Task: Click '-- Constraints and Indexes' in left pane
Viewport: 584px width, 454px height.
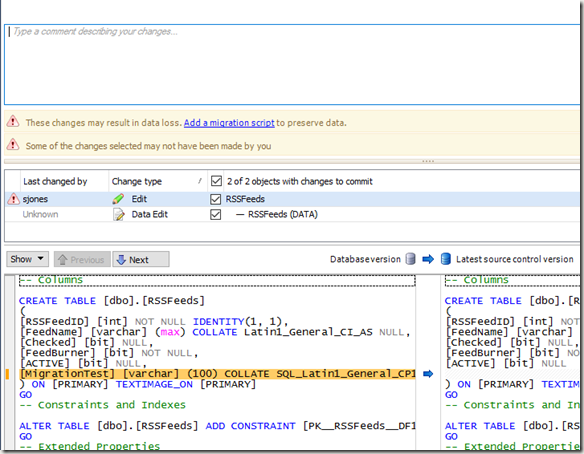Action: (x=102, y=405)
